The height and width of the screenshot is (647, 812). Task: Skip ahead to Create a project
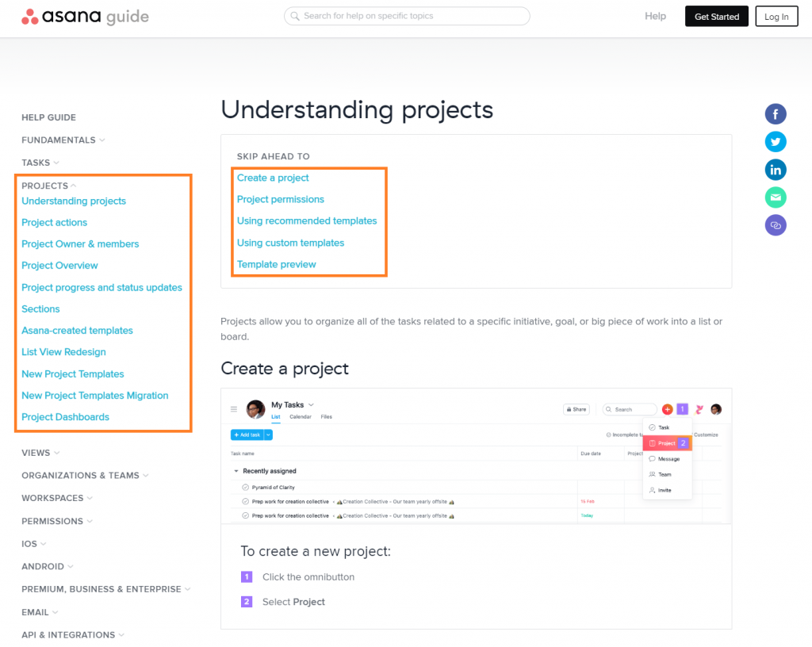273,178
